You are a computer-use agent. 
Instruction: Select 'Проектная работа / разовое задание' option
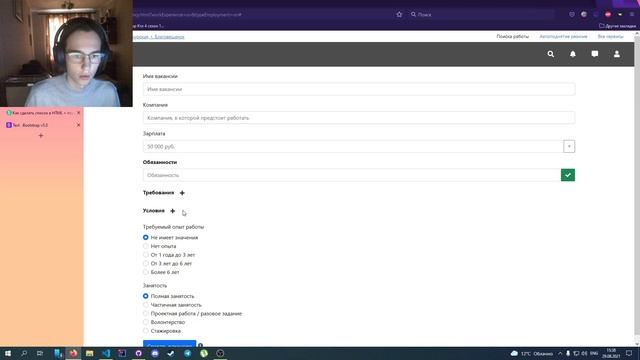(146, 313)
